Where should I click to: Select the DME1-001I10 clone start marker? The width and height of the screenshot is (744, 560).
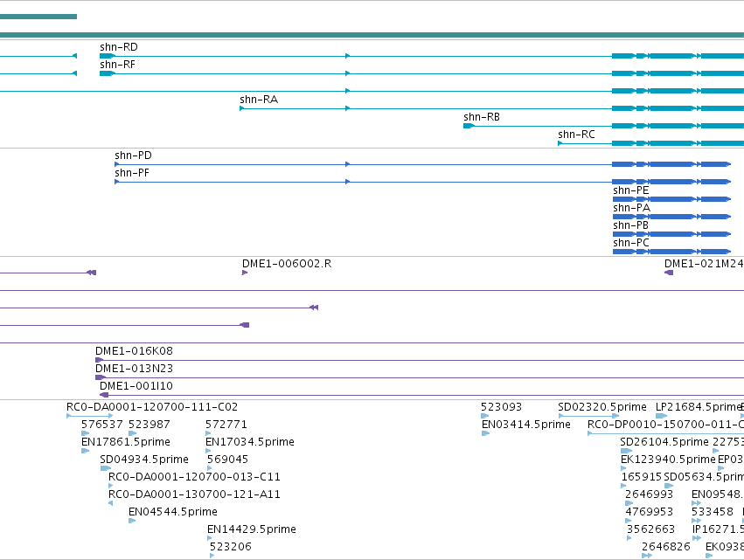104,395
